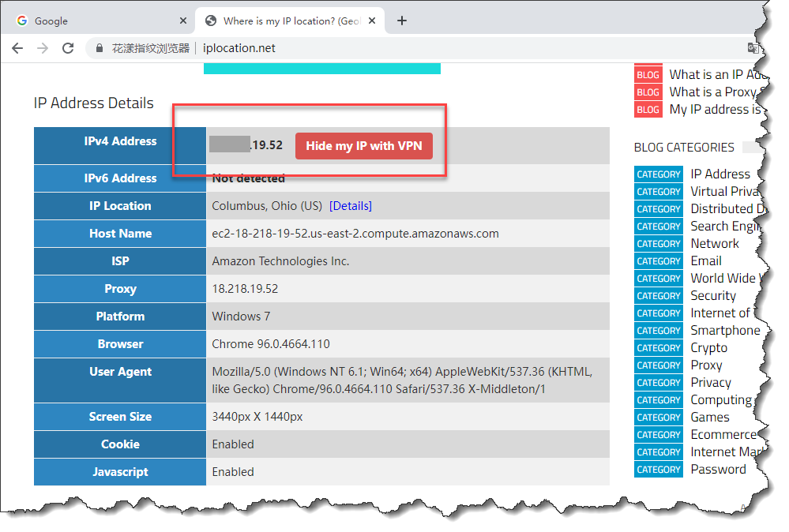Open the Internet of category link
This screenshot has width=789, height=532.
(x=721, y=313)
